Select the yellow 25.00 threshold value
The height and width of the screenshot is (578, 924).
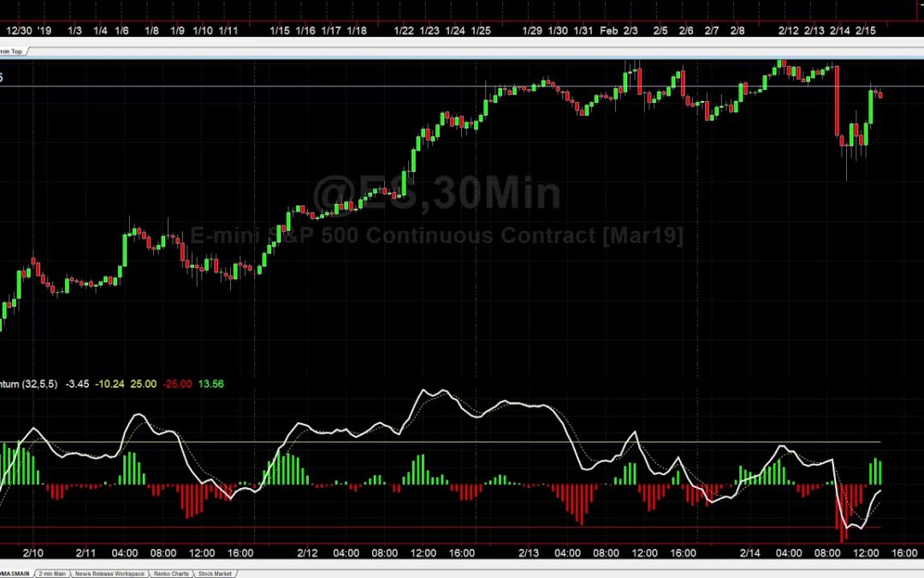(x=143, y=384)
